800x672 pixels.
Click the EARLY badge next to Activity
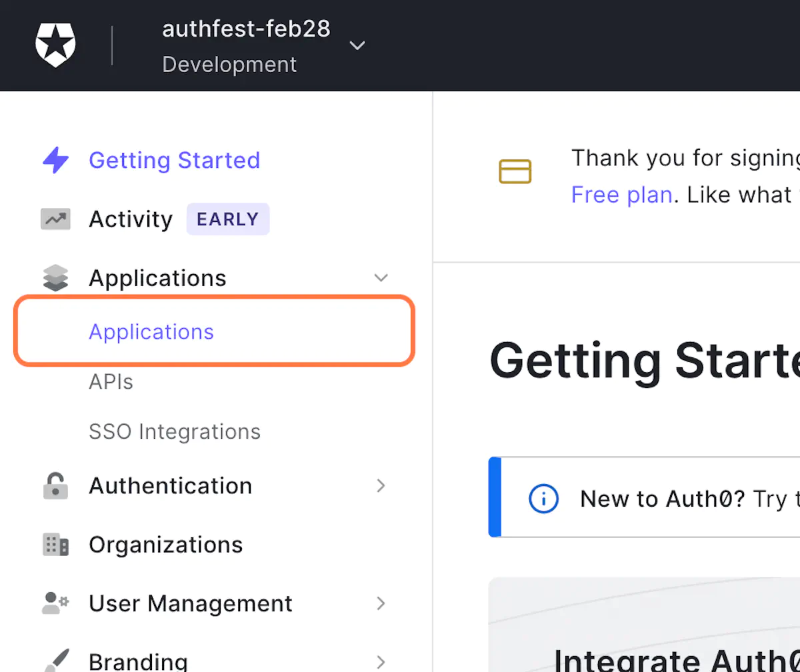click(228, 219)
